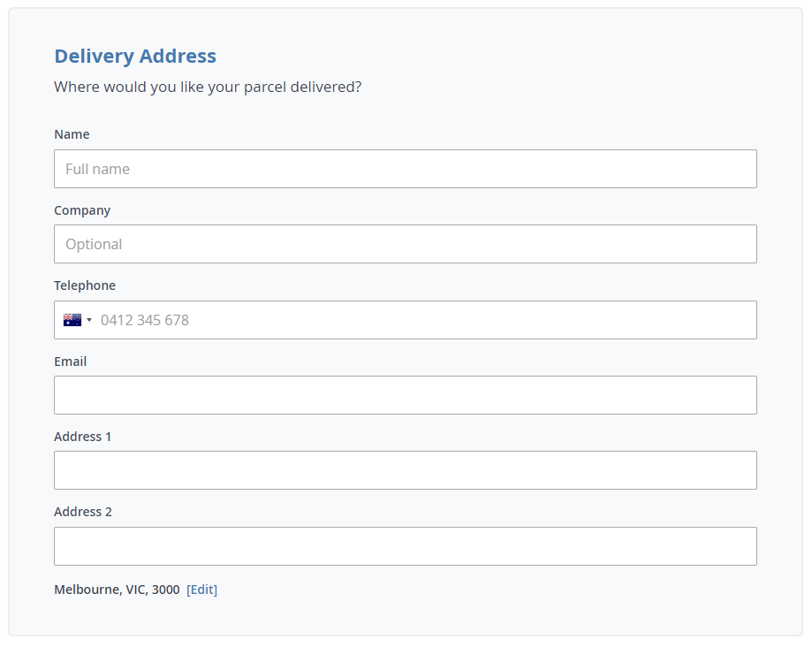Click the Australian flag icon

(72, 320)
